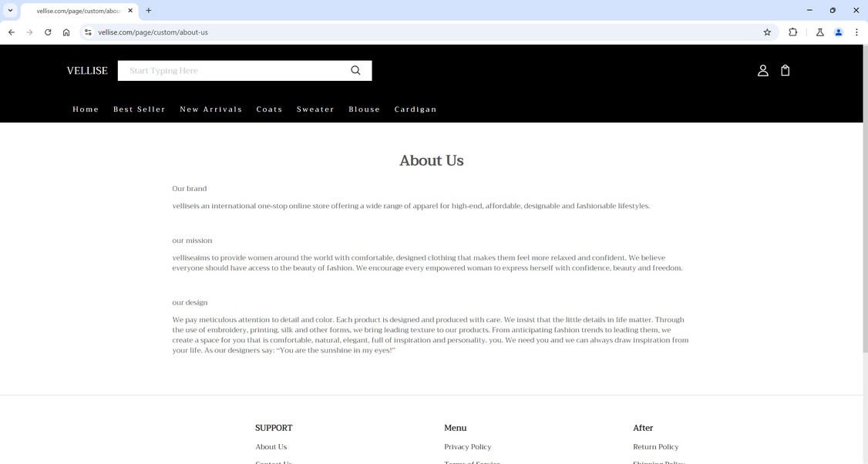The height and width of the screenshot is (464, 868).
Task: Open Chrome Labs flask icon
Action: pyautogui.click(x=820, y=32)
